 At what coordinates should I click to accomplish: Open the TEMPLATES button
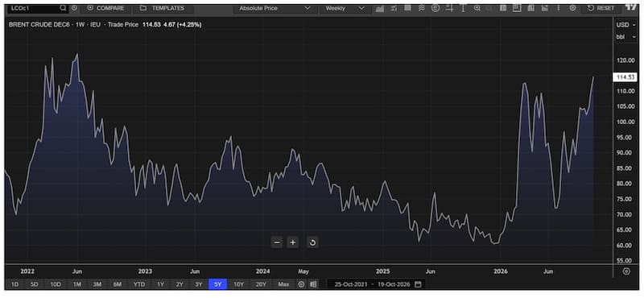(163, 8)
